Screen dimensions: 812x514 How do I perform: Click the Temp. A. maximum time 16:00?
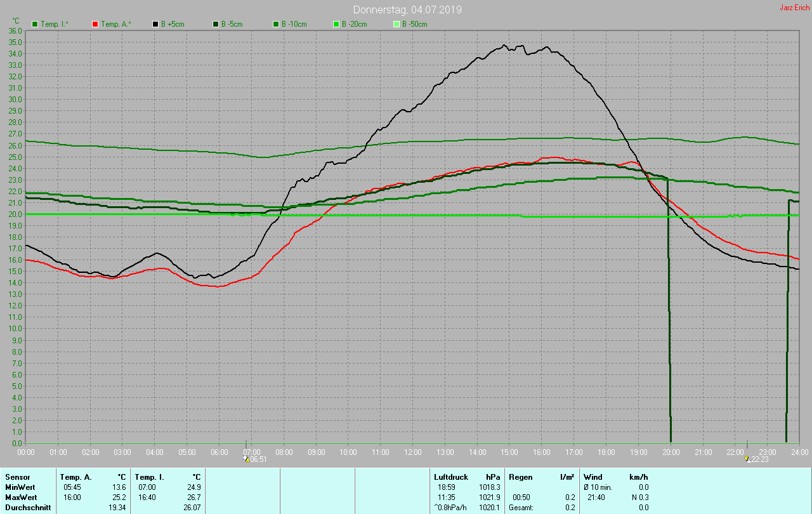pyautogui.click(x=72, y=497)
